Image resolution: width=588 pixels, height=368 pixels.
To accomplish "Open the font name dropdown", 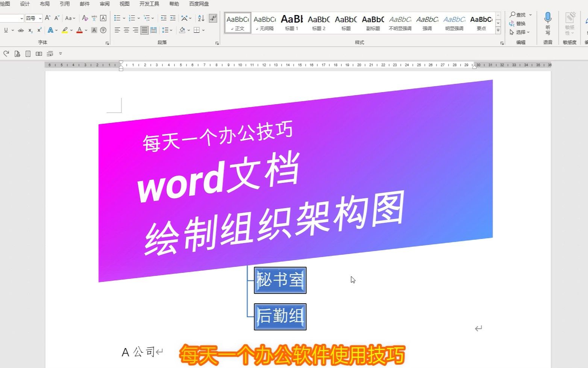I will pyautogui.click(x=21, y=18).
